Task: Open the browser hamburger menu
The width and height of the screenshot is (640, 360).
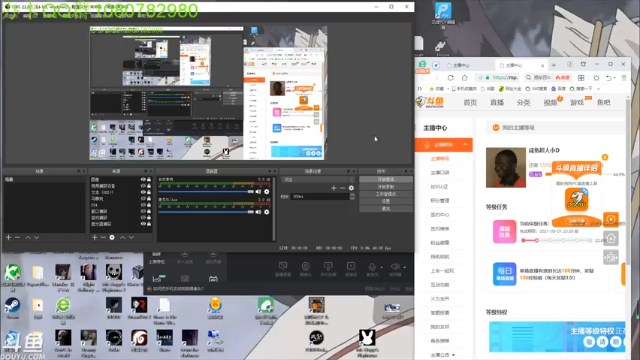Action: pos(624,78)
